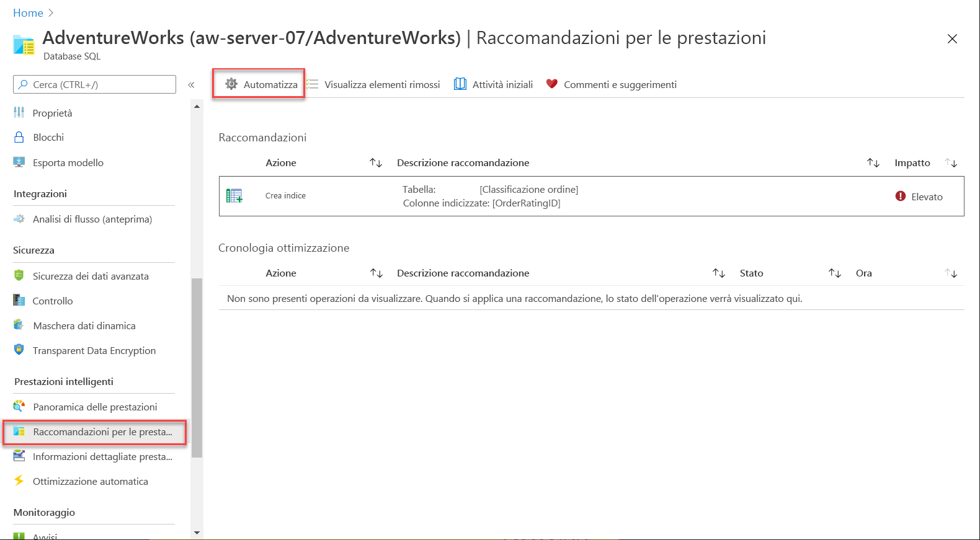
Task: Sort history by Descrizione raccomandazione arrows
Action: point(719,273)
